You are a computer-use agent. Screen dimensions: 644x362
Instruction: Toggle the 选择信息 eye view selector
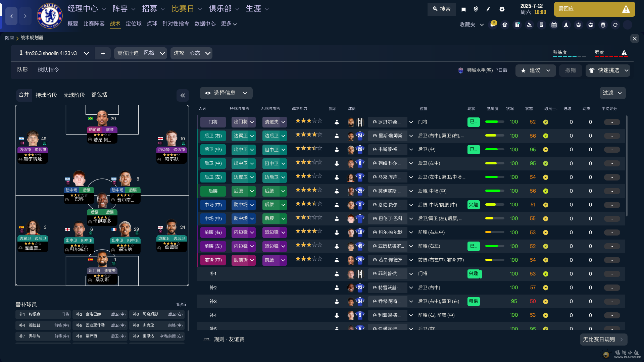[x=226, y=93]
